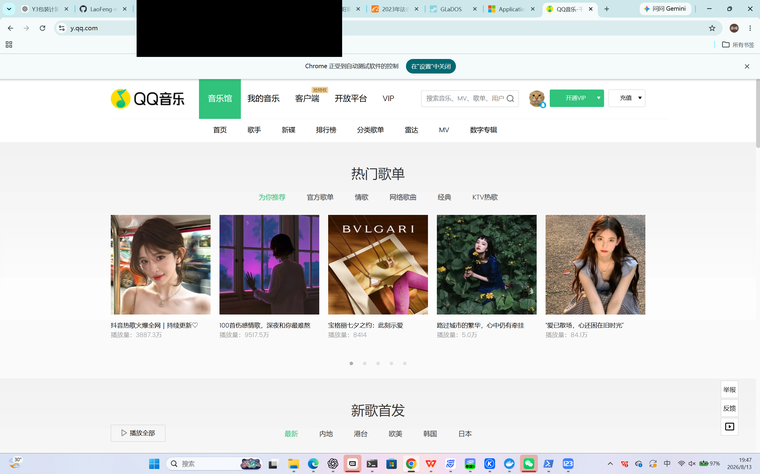
Task: Select 韩国 new songs filter
Action: [430, 434]
